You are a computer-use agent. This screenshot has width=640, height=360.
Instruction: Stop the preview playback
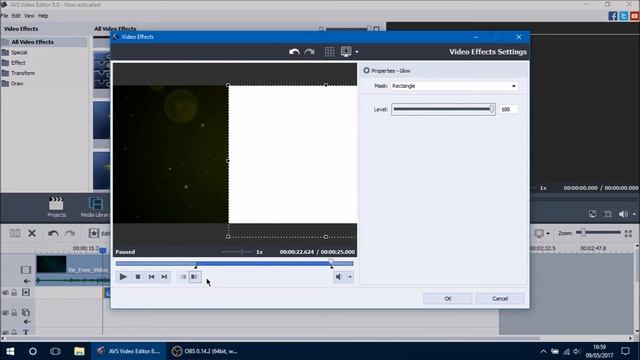(138, 277)
